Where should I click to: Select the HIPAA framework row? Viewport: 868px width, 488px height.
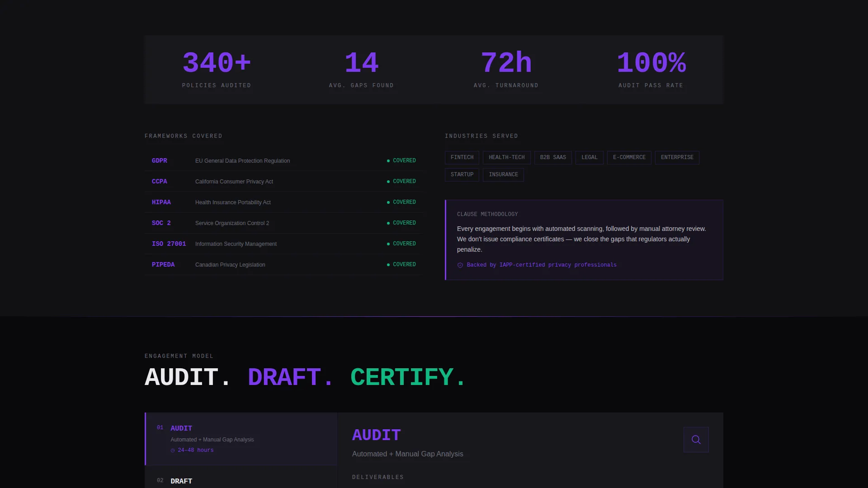tap(284, 202)
